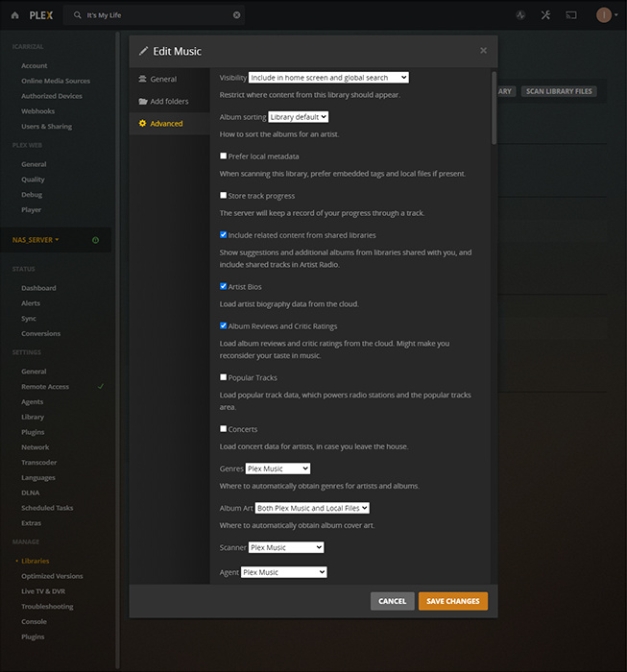627x672 pixels.
Task: Open Quality under Plex Web
Action: (x=33, y=180)
